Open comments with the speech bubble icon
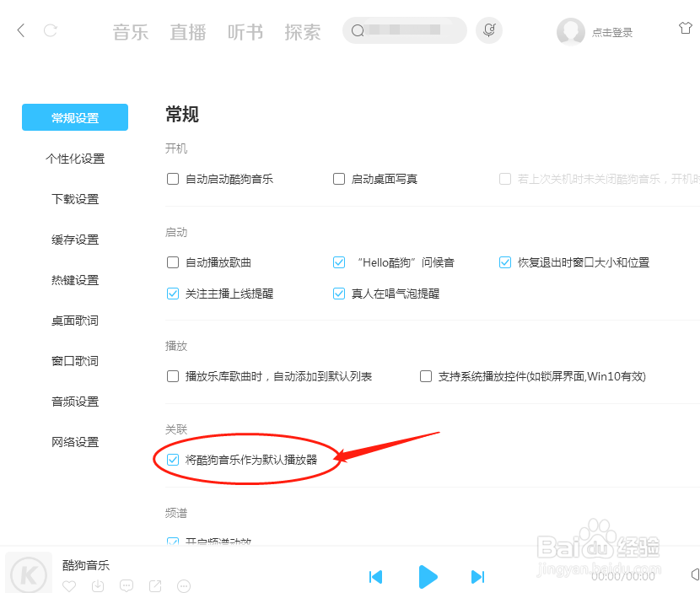 127,586
